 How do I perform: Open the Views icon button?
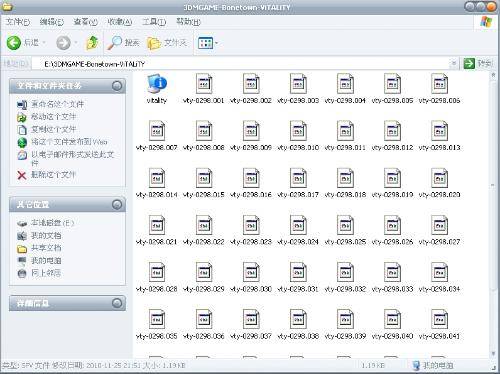tap(205, 43)
